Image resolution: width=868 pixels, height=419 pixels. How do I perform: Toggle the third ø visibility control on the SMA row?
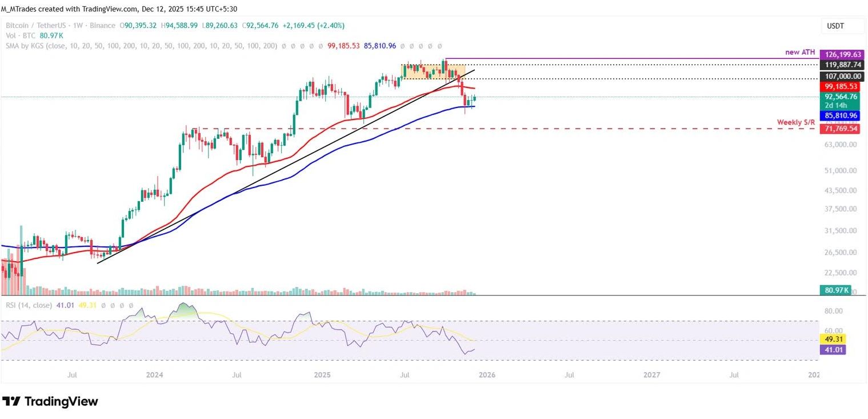302,46
